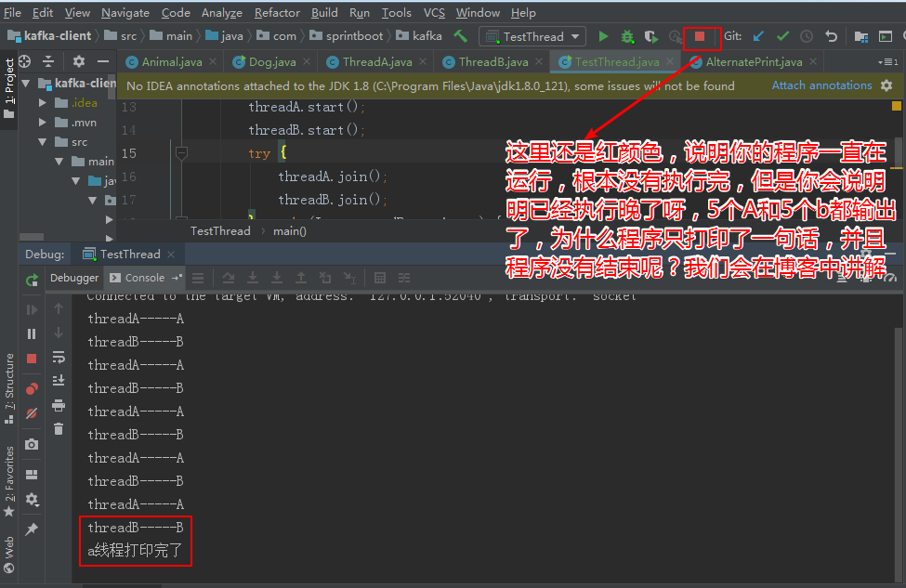This screenshot has height=588, width=906.
Task: Click Step Over icon in debugger toolbar
Action: [229, 278]
